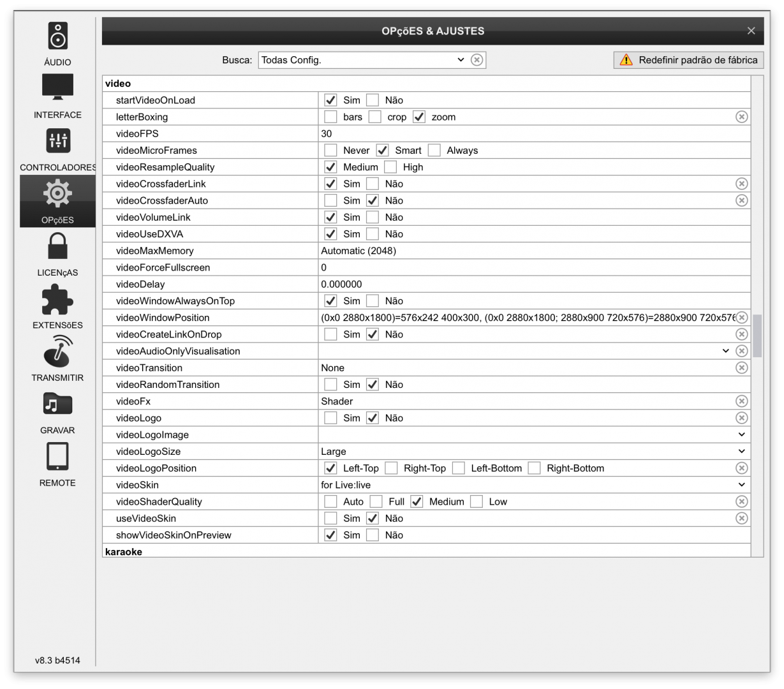Expand videoAudioOnlyVisualisation dropdown arrow

(x=725, y=351)
